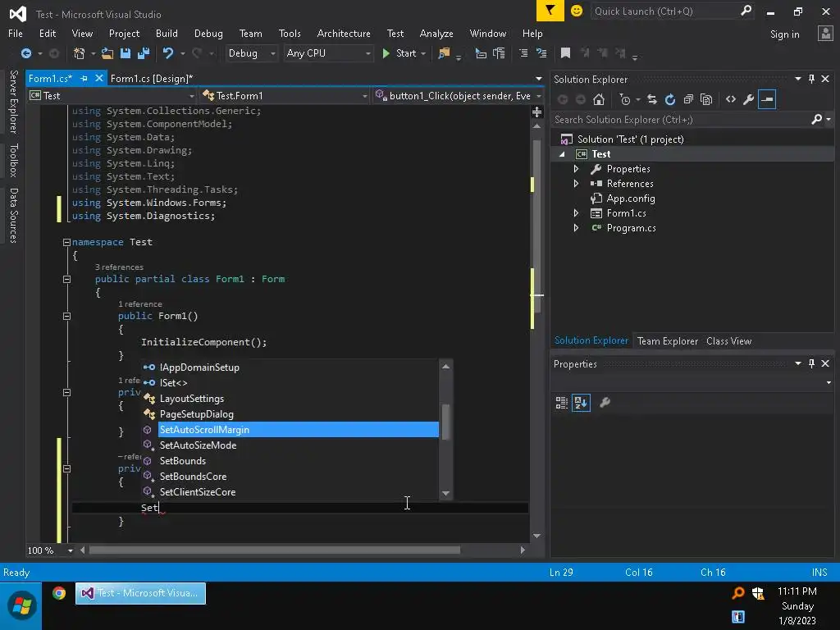Image resolution: width=840 pixels, height=630 pixels.
Task: Switch to Form1.cs [Design]* tab
Action: point(152,78)
